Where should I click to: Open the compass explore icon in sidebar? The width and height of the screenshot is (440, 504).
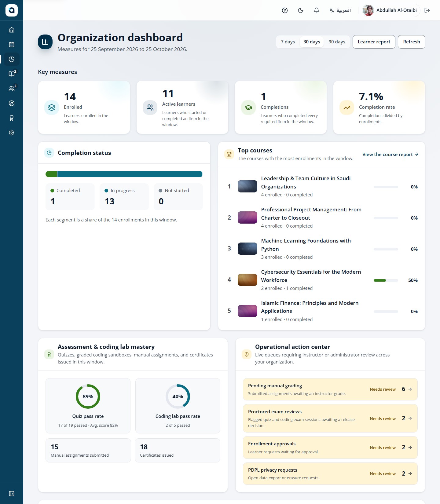pyautogui.click(x=12, y=103)
